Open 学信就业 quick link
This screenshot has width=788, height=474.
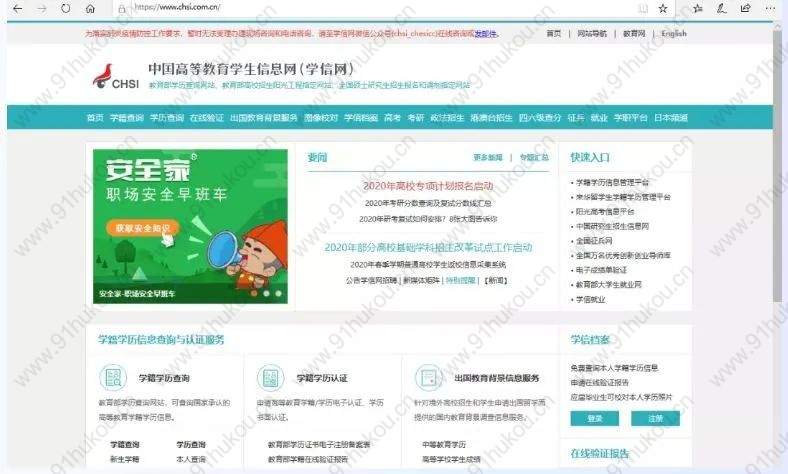590,300
